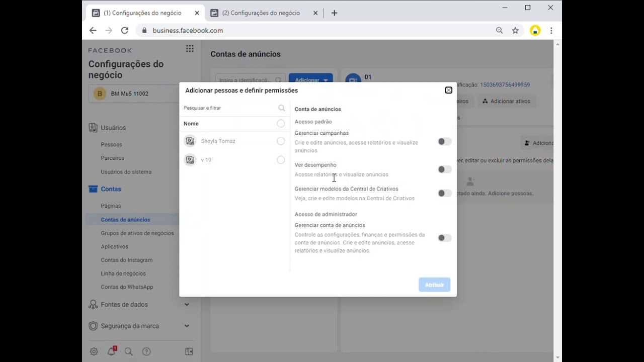Open Aplicativos in sidebar

tap(114, 247)
